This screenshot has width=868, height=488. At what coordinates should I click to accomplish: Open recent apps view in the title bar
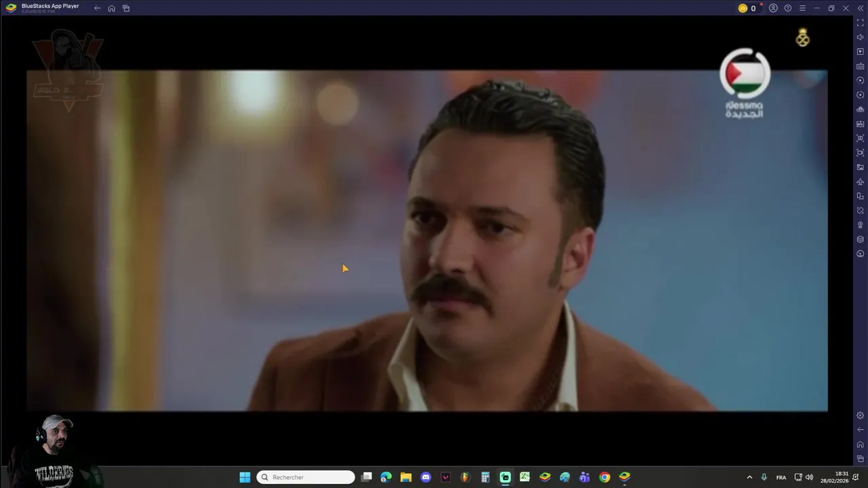click(126, 8)
